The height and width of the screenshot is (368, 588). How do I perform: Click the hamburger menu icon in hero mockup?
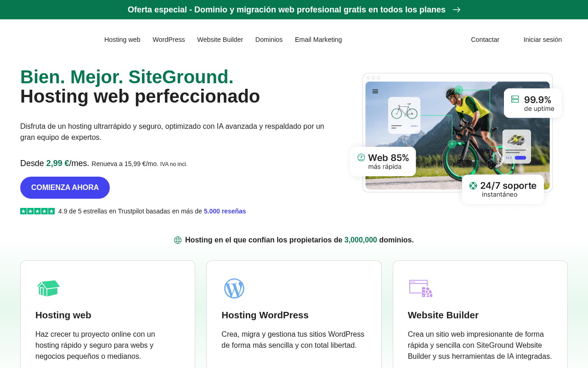click(375, 91)
